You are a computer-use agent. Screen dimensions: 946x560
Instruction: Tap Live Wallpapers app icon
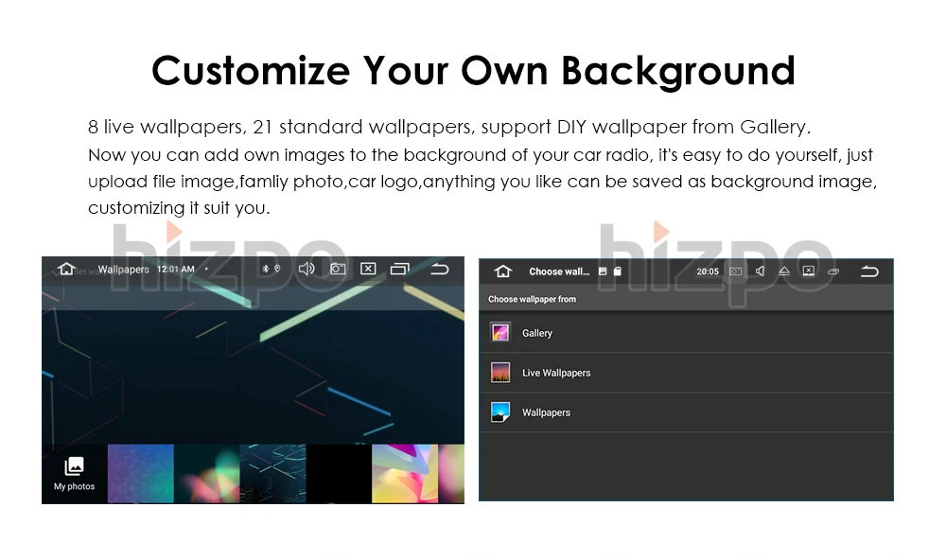(x=500, y=373)
